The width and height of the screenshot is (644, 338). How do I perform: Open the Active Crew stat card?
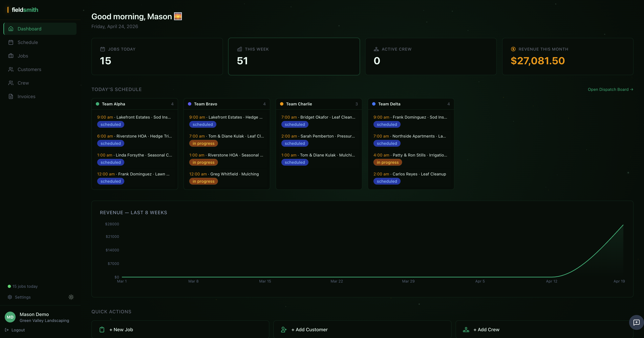(x=431, y=57)
